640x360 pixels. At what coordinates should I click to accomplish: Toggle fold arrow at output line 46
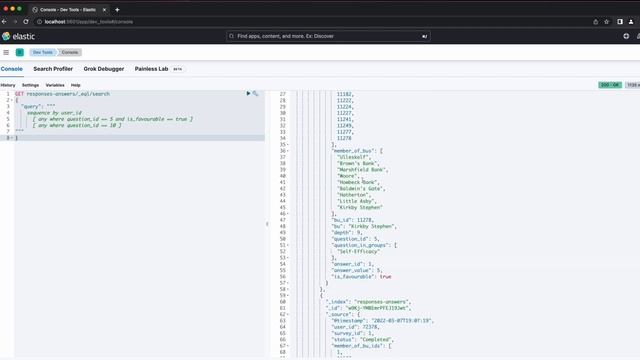288,213
